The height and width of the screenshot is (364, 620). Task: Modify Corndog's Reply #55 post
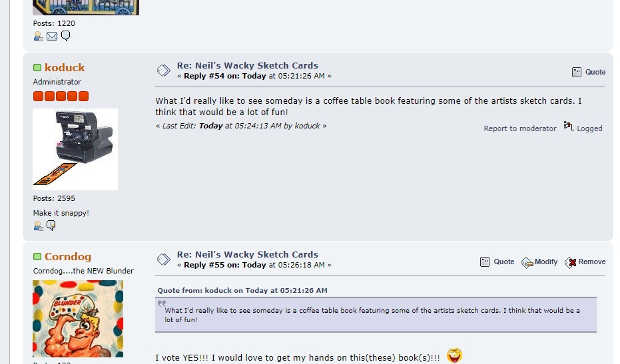[x=539, y=262]
